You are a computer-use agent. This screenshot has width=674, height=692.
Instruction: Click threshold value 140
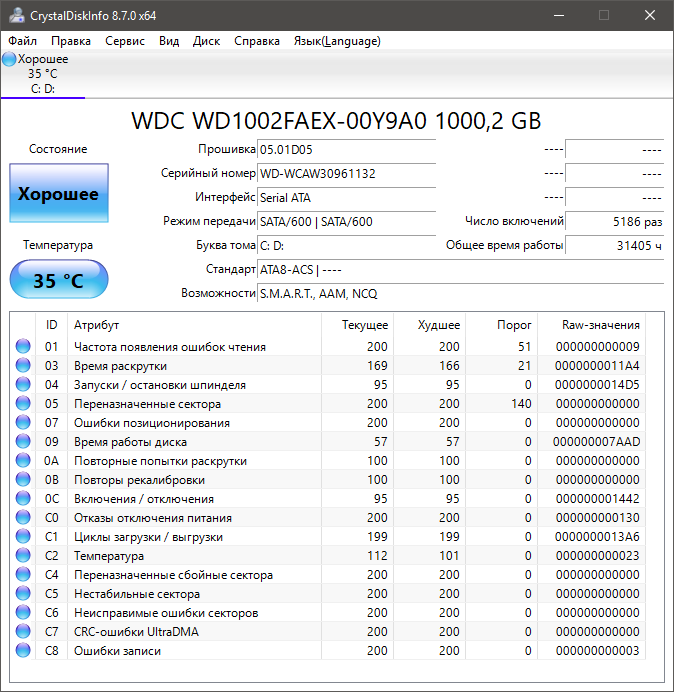point(521,403)
